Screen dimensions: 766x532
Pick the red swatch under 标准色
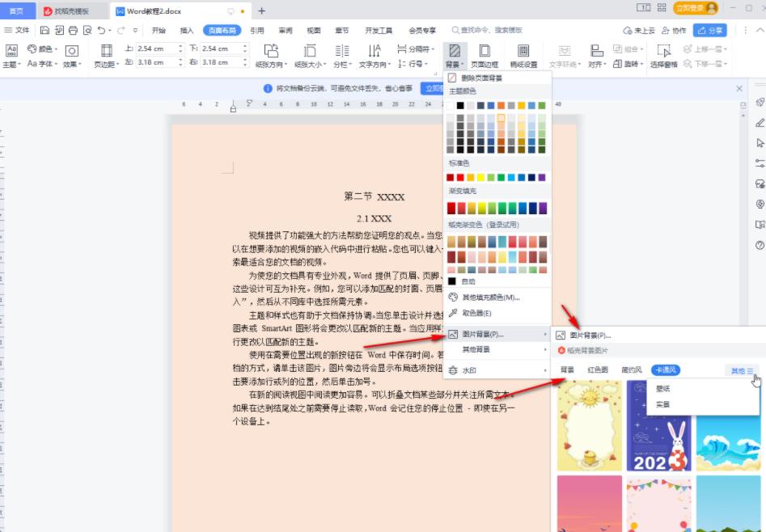click(x=461, y=177)
